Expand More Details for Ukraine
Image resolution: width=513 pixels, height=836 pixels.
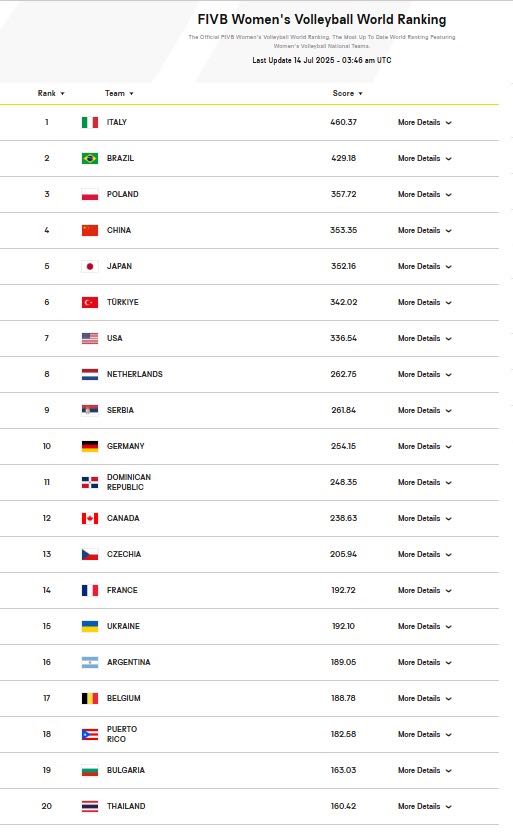click(x=424, y=626)
